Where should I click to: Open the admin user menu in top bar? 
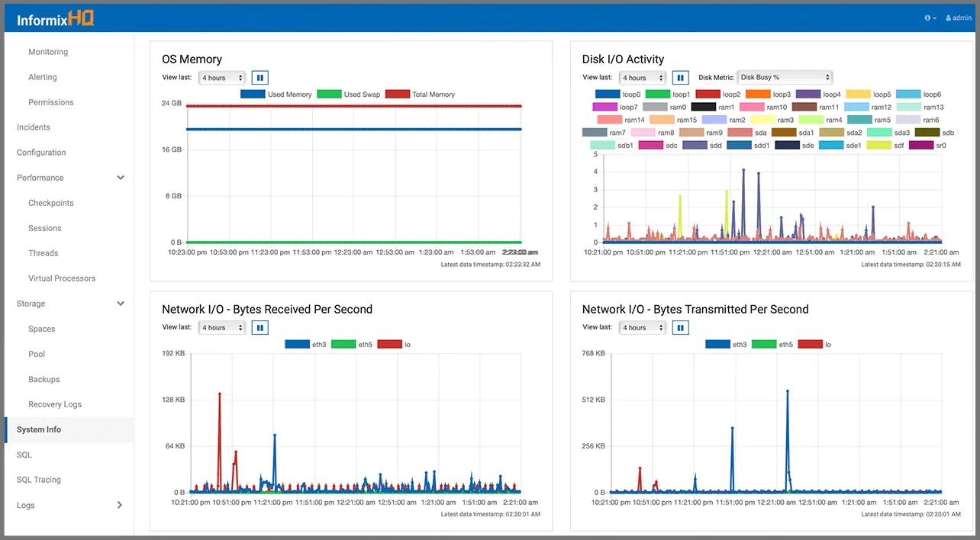(x=958, y=18)
